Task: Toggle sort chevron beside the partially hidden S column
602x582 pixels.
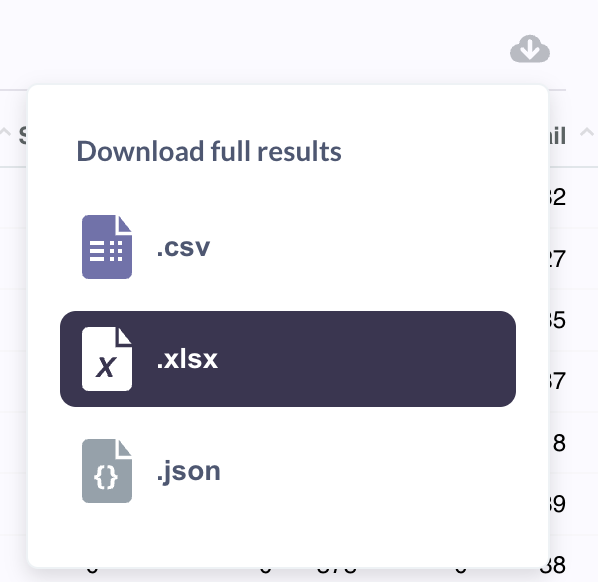Action: [x=5, y=132]
